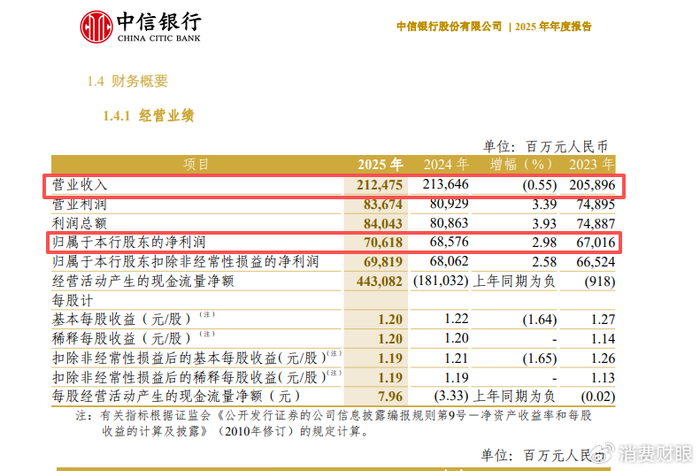Click the 增幅(%) column header

[x=521, y=164]
